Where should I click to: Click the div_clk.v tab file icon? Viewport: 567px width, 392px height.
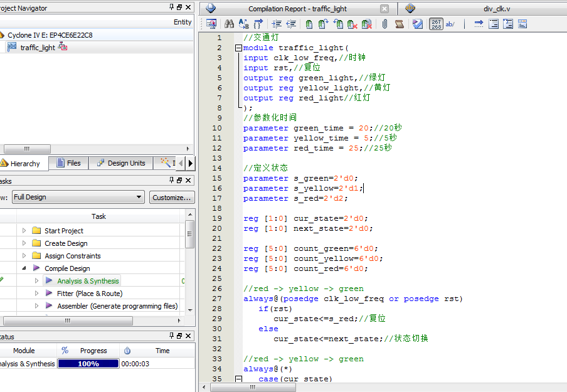coord(410,8)
